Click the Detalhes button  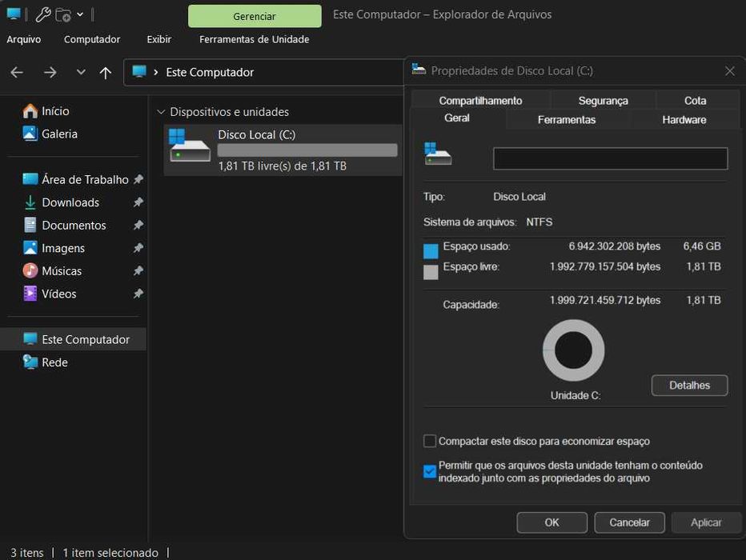(689, 386)
